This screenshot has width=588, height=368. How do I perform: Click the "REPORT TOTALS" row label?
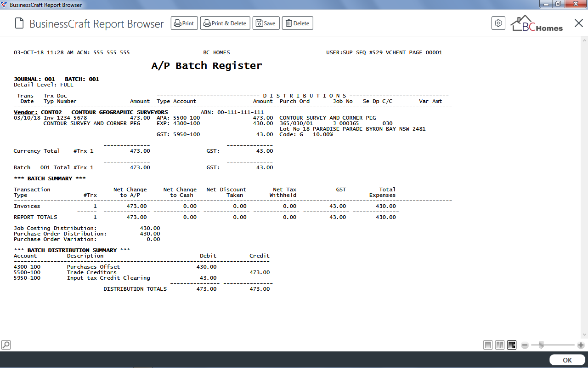35,217
